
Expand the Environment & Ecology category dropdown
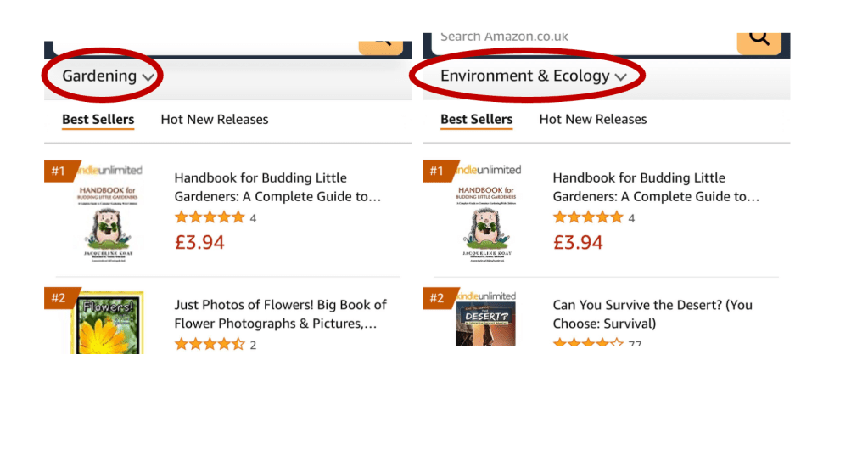tap(532, 76)
